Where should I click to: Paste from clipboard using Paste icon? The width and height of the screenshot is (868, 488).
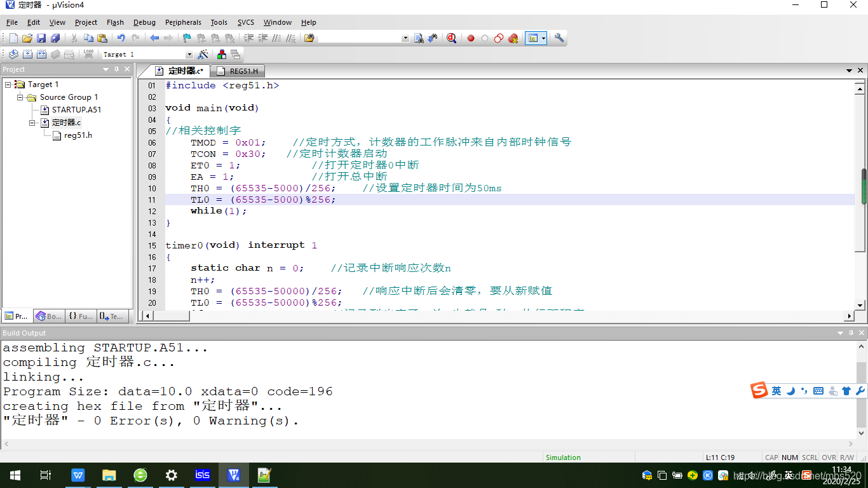102,38
